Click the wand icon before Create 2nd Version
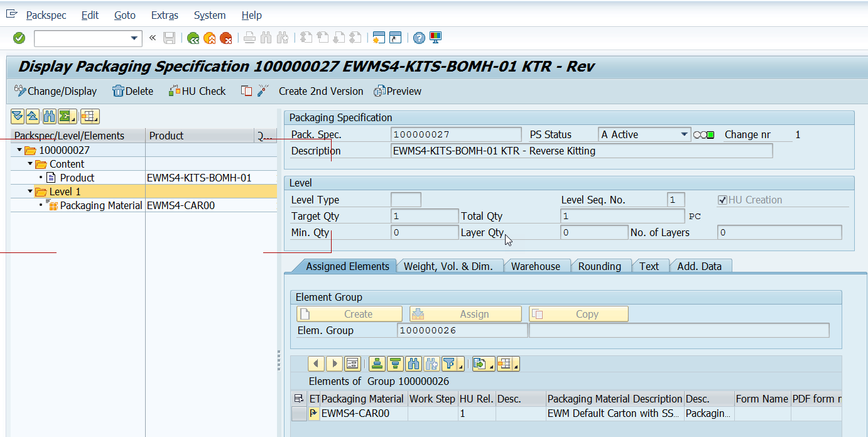 coord(263,91)
